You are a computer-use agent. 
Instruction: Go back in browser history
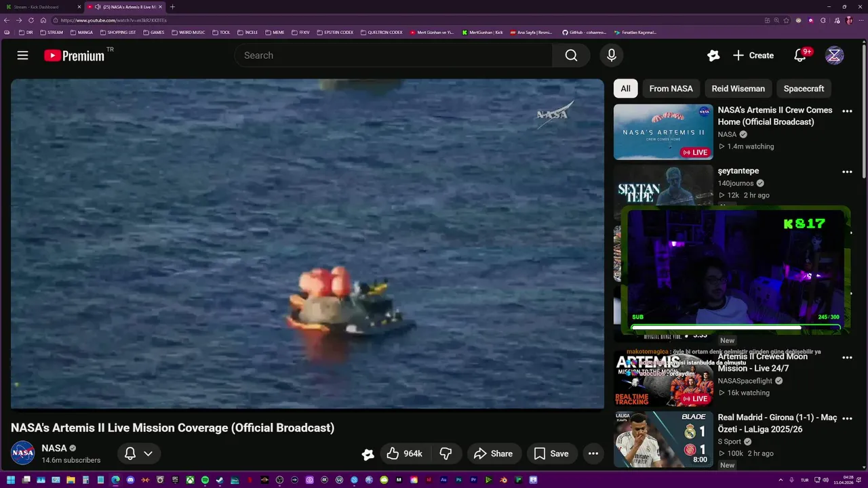tap(7, 20)
